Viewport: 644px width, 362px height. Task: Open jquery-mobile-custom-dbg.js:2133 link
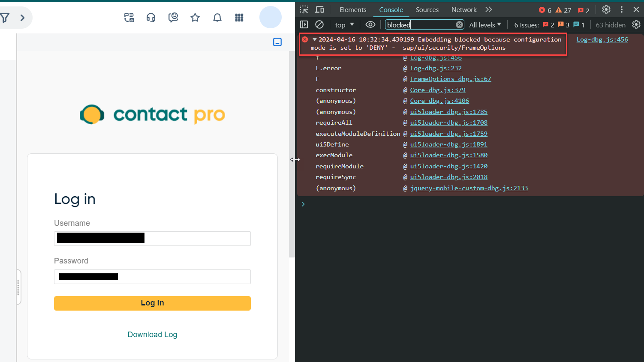469,188
